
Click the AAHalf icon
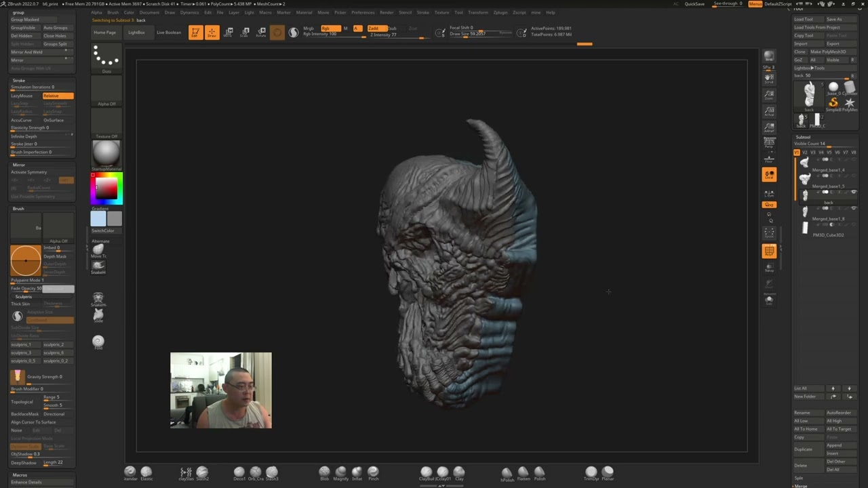tap(769, 127)
